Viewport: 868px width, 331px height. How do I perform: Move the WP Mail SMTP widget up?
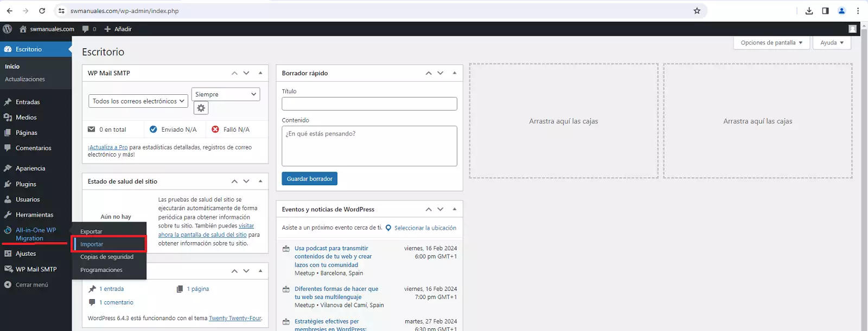(234, 73)
